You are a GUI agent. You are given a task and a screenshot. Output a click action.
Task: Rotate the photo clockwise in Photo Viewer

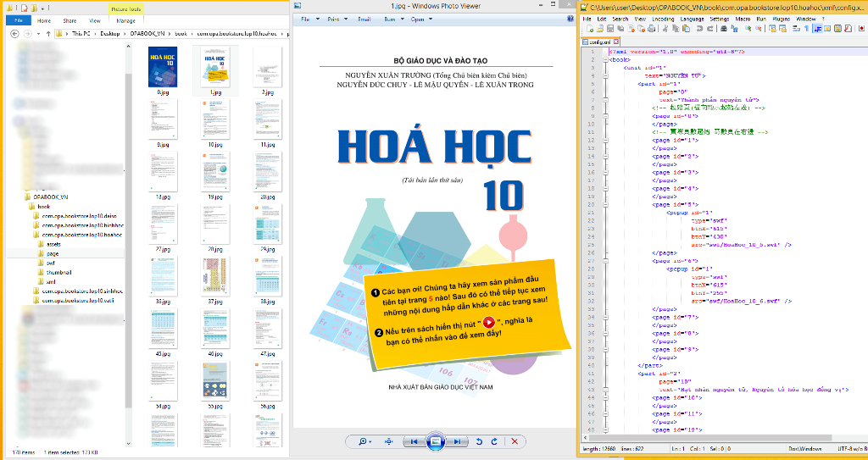pos(494,441)
